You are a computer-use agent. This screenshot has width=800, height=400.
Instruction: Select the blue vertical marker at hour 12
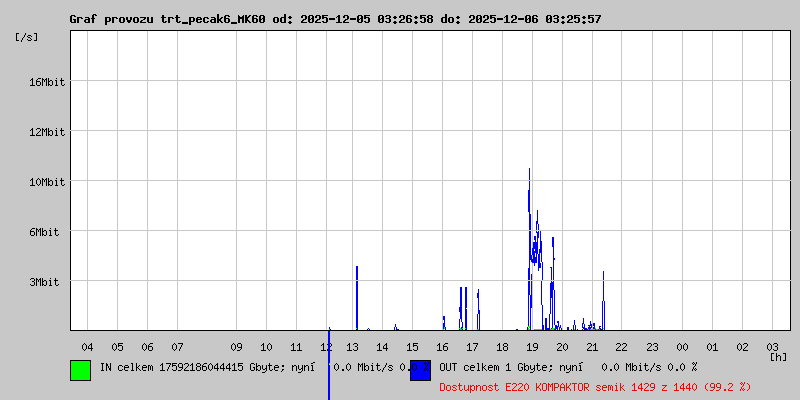[329, 360]
